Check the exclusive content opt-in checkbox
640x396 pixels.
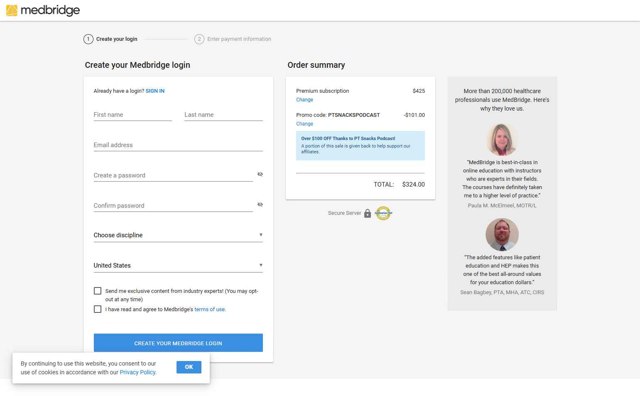98,291
